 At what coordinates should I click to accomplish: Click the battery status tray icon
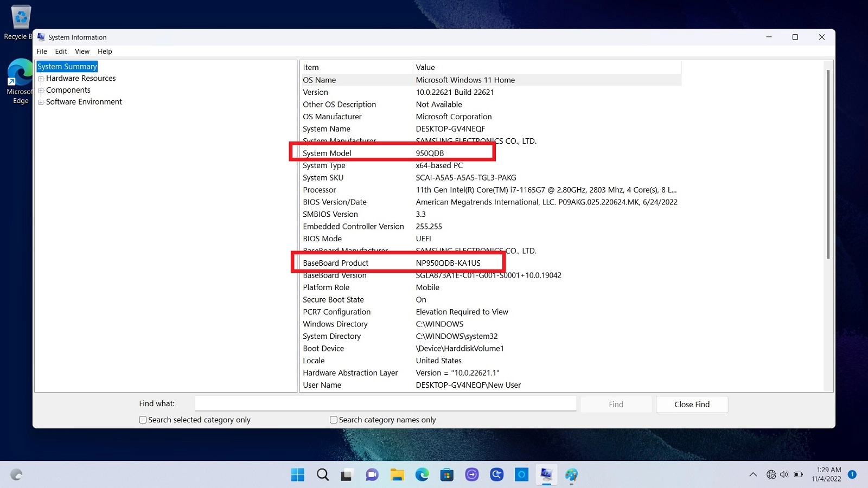798,474
